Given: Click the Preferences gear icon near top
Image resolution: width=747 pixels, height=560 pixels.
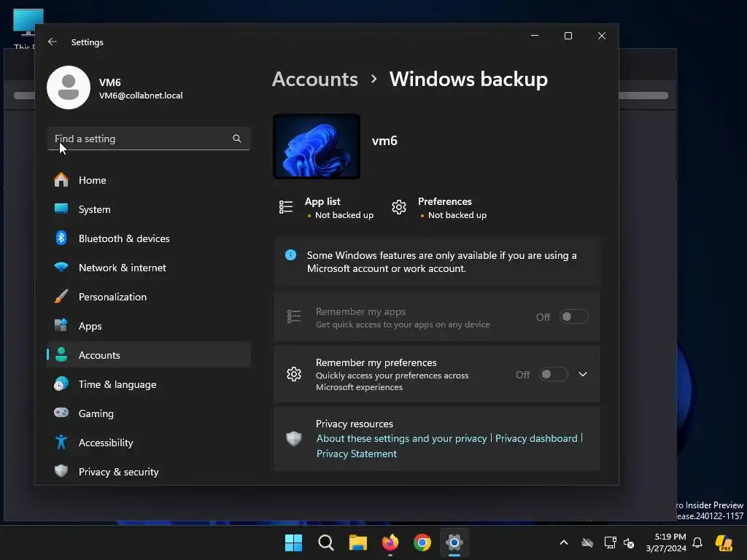Looking at the screenshot, I should 399,207.
